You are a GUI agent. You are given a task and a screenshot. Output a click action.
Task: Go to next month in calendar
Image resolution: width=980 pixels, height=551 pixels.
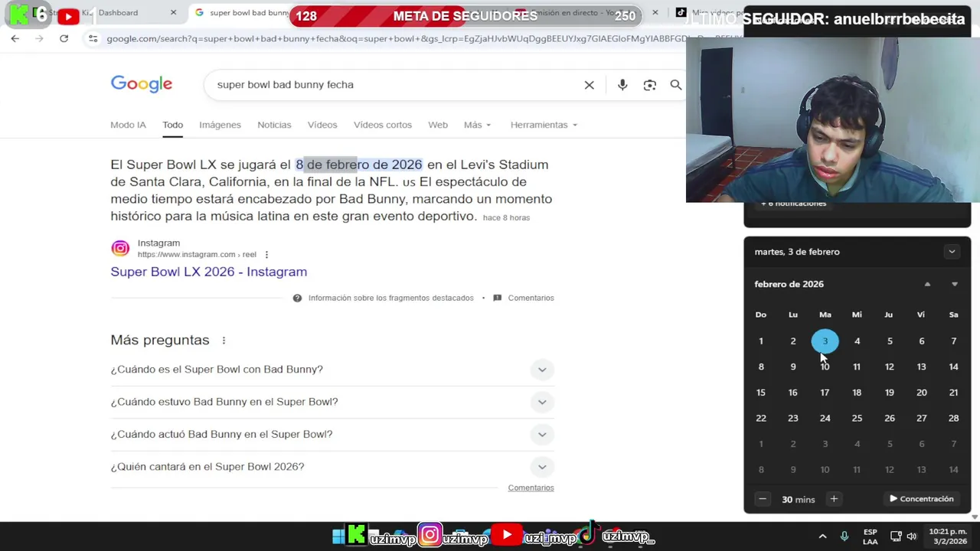[x=954, y=284]
